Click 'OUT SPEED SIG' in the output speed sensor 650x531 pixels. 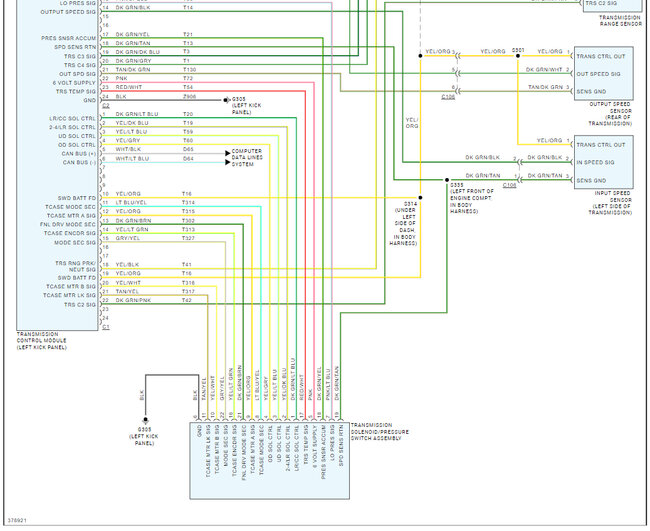pos(598,74)
